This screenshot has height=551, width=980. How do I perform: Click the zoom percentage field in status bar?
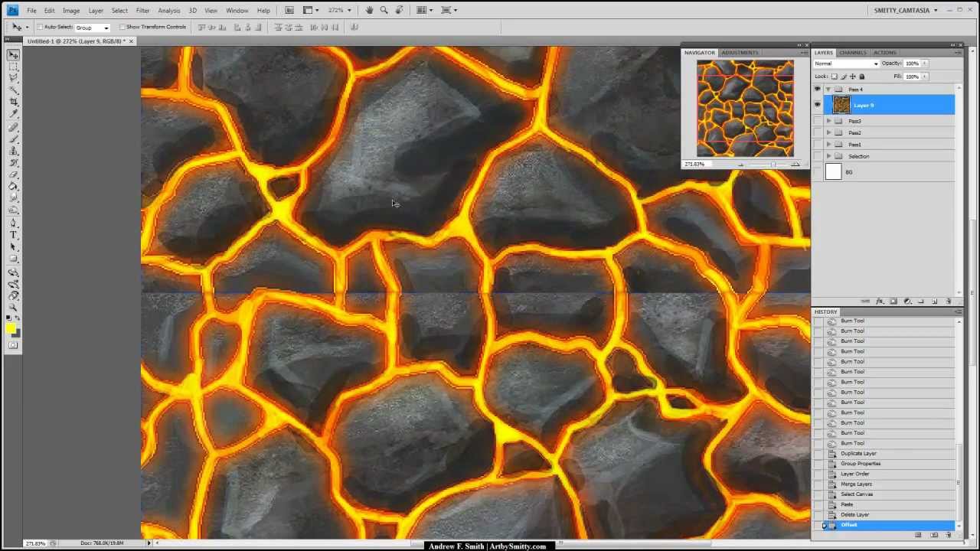click(35, 543)
